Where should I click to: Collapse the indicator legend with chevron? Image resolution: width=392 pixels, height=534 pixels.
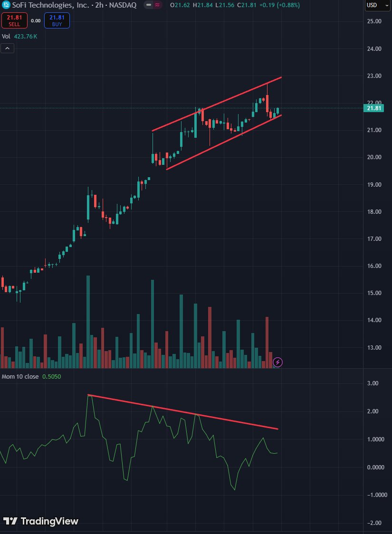tap(8, 48)
